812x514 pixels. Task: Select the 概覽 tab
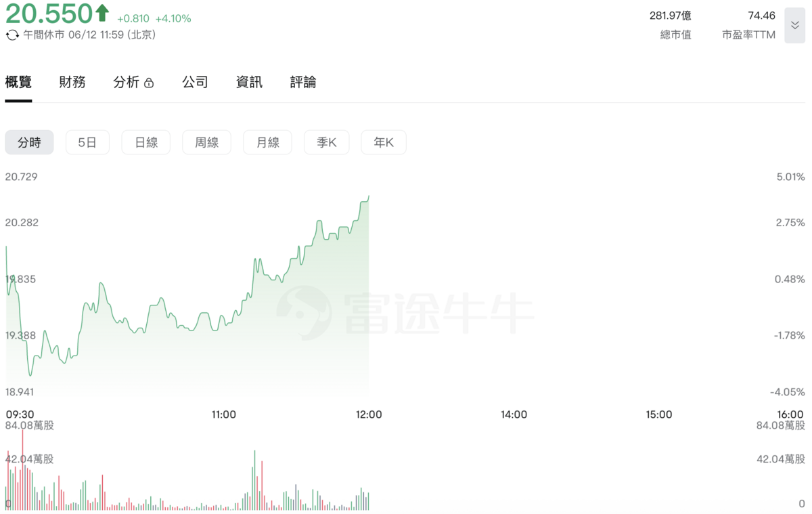click(x=18, y=83)
